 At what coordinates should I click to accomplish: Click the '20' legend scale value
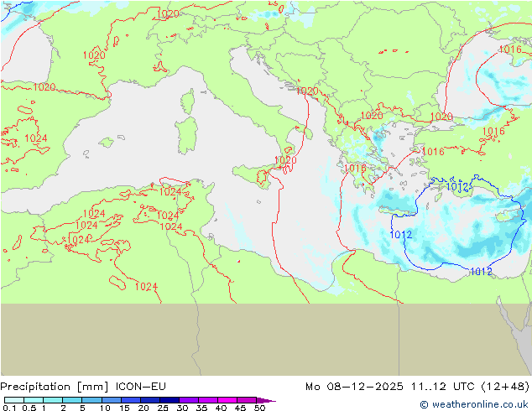[143, 408]
